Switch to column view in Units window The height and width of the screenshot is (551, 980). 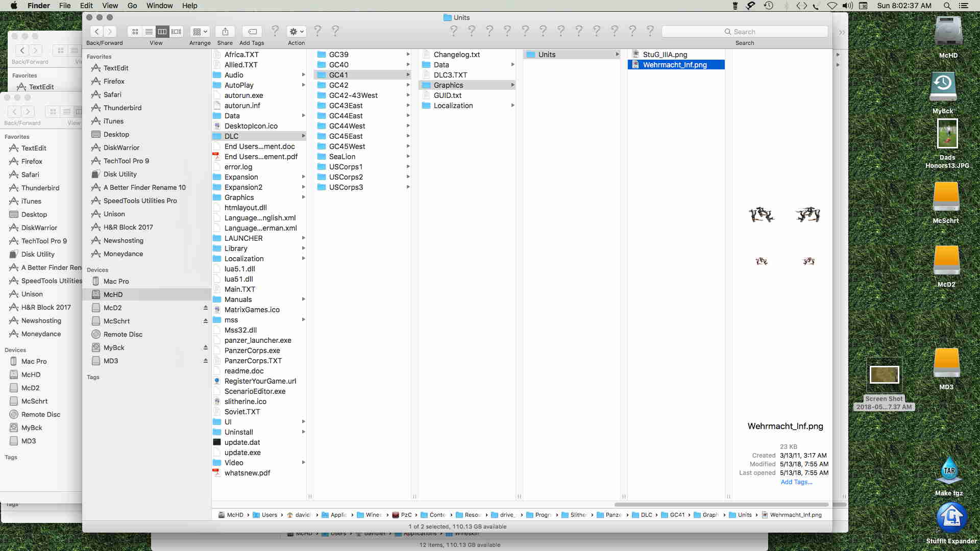click(162, 32)
